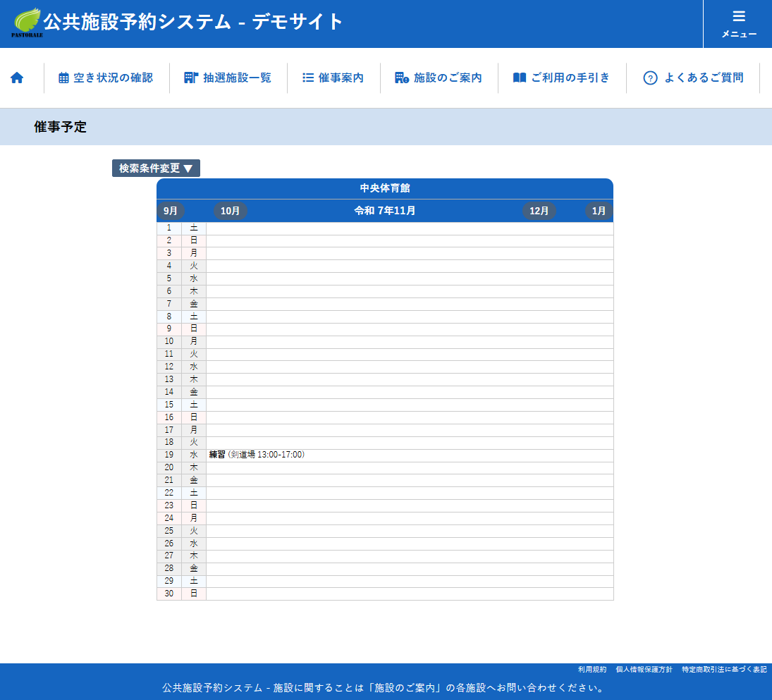Click list icon beside 催事案内
Viewport: 772px width, 700px height.
[308, 78]
